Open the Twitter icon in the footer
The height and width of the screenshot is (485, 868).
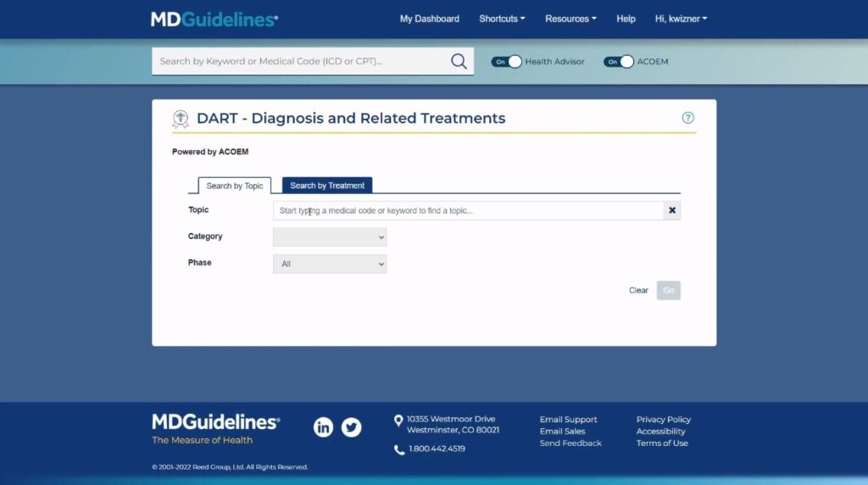351,426
